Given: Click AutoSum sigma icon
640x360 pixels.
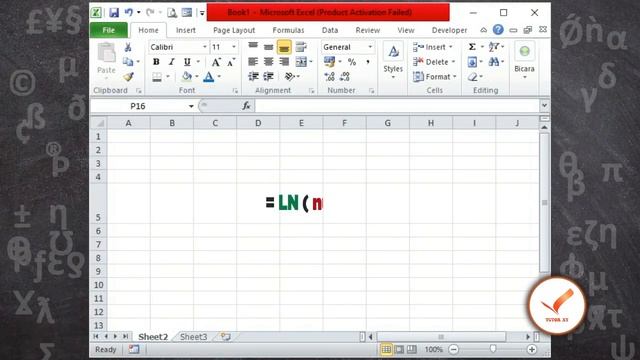Looking at the screenshot, I should pos(472,47).
